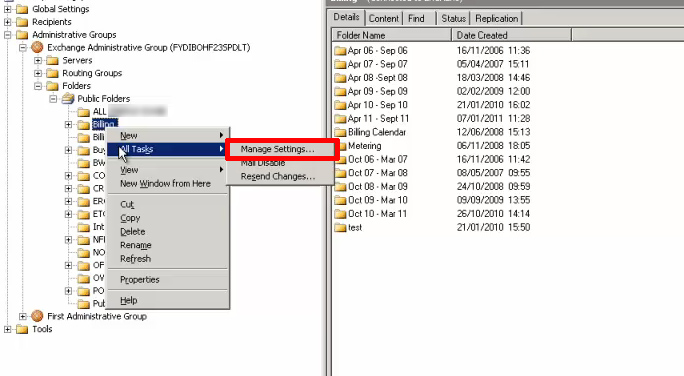
Task: Click the test folder icon
Action: pyautogui.click(x=340, y=227)
